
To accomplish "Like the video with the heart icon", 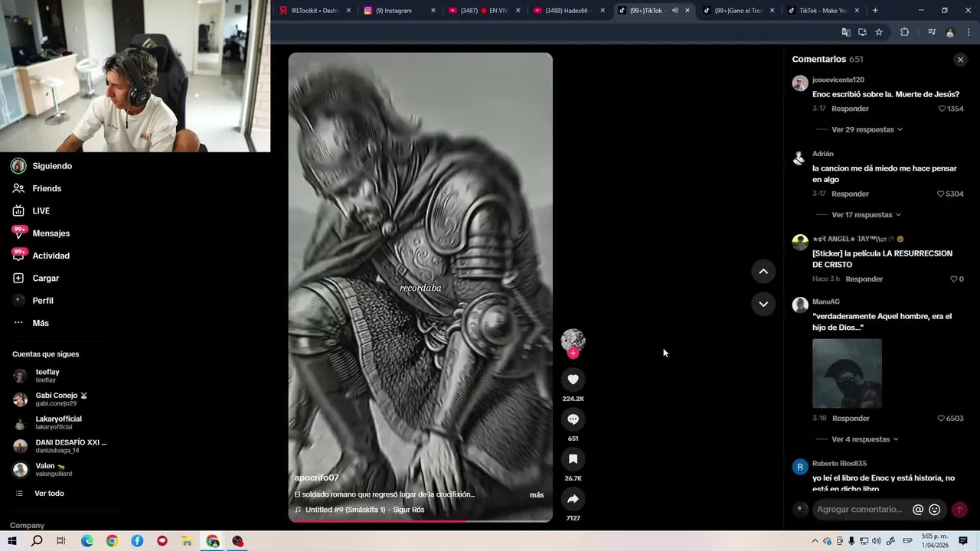I will click(573, 380).
